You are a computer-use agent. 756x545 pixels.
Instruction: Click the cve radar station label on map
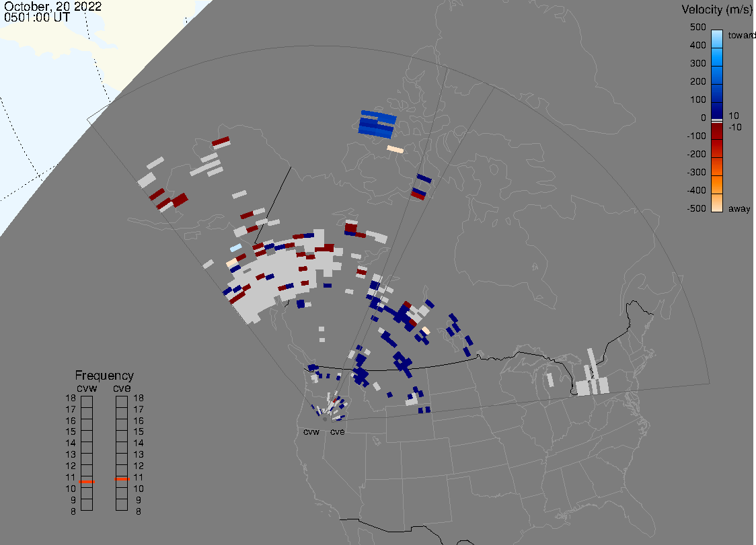338,431
